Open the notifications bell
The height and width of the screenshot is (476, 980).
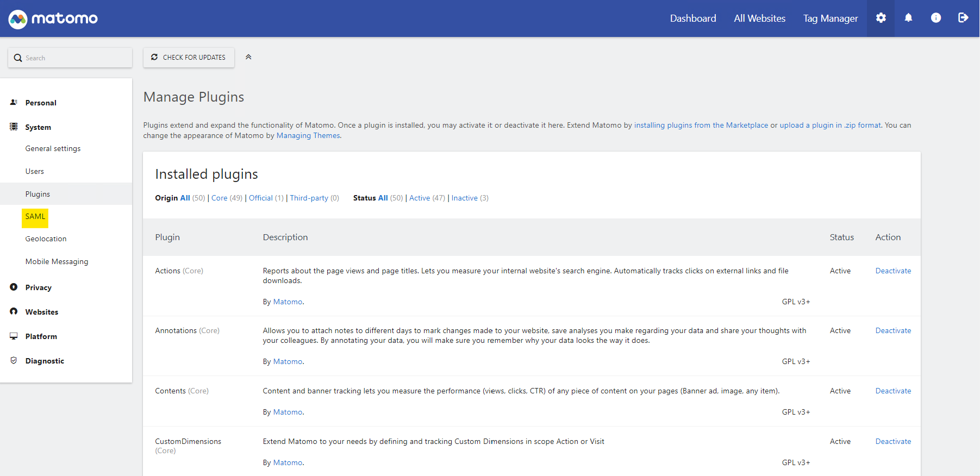tap(908, 18)
